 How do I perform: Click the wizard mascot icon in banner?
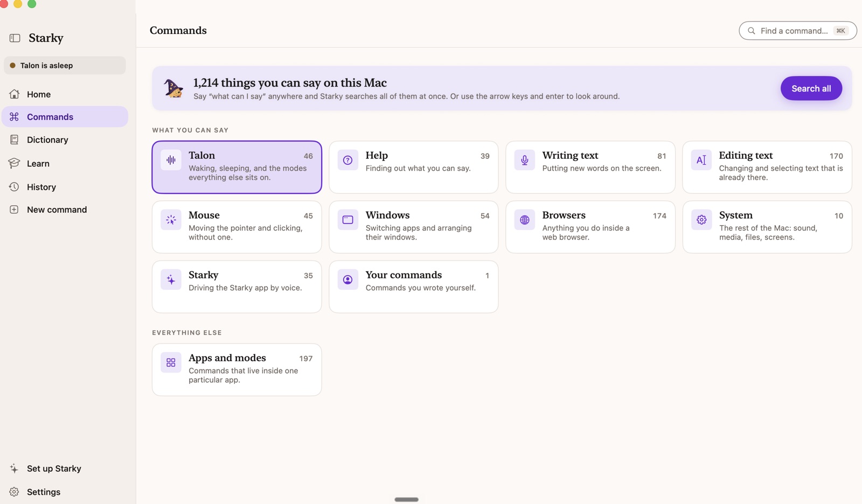(174, 88)
